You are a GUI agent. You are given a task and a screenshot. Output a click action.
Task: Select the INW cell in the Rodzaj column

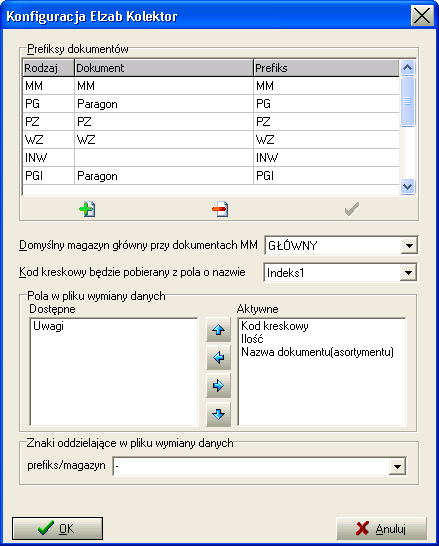(x=48, y=158)
